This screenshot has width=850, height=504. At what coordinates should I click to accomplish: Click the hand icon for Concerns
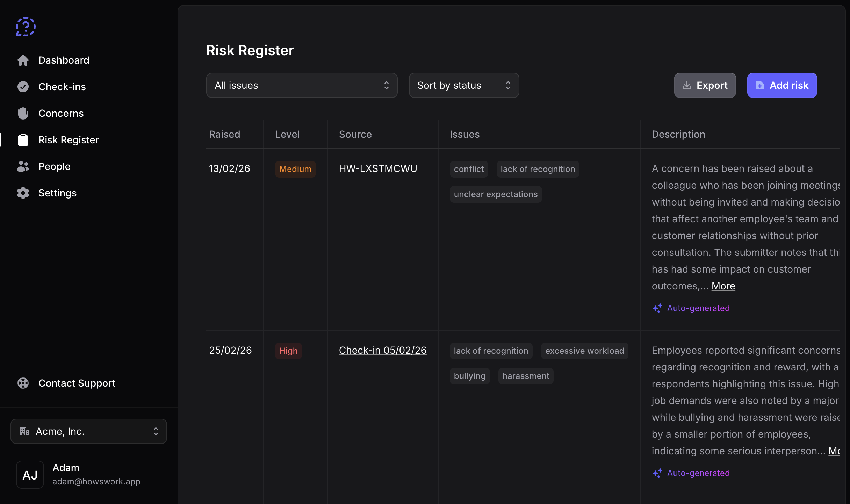[23, 113]
